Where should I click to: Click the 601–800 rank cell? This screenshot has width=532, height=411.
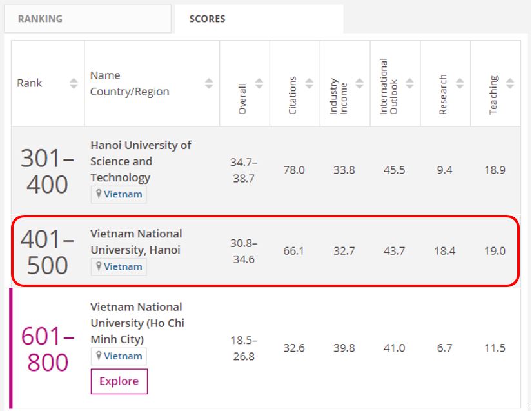pos(47,348)
